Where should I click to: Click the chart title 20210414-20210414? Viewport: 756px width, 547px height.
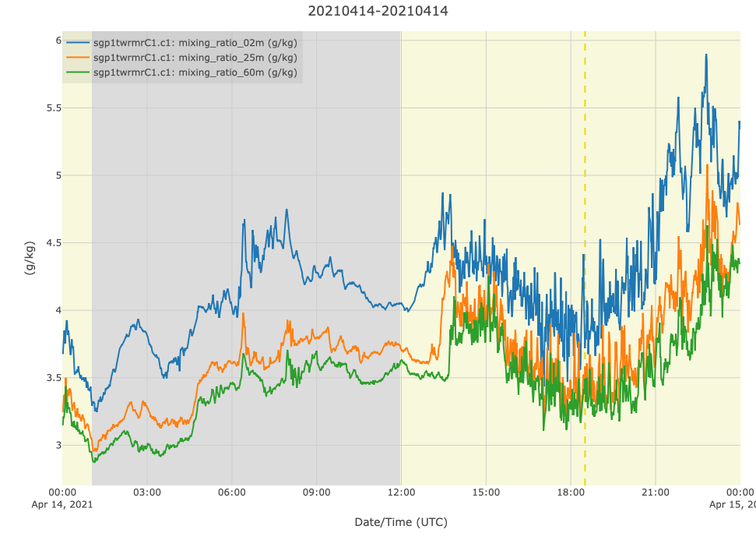click(378, 11)
